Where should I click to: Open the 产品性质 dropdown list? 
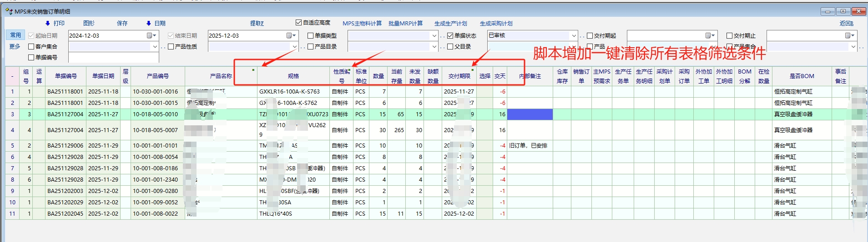[294, 46]
